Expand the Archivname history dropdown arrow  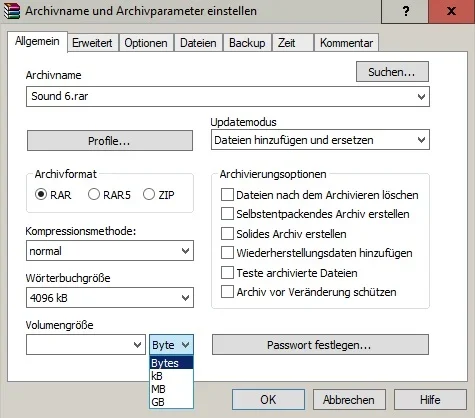tap(421, 97)
